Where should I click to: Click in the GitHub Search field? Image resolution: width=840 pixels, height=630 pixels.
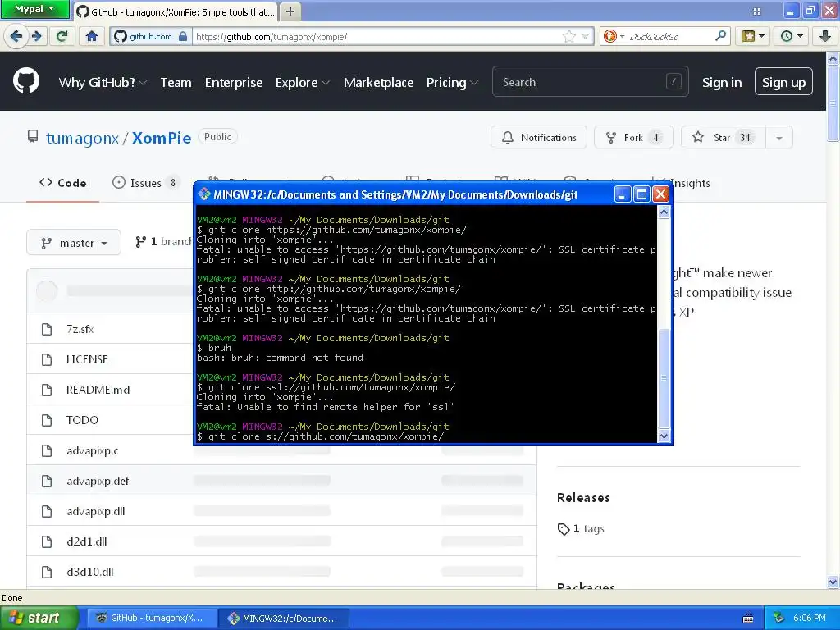[x=591, y=81]
